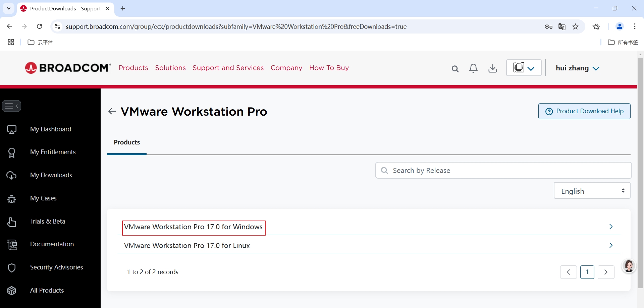Open the English language dropdown
Viewport: 644px width, 308px height.
click(592, 191)
